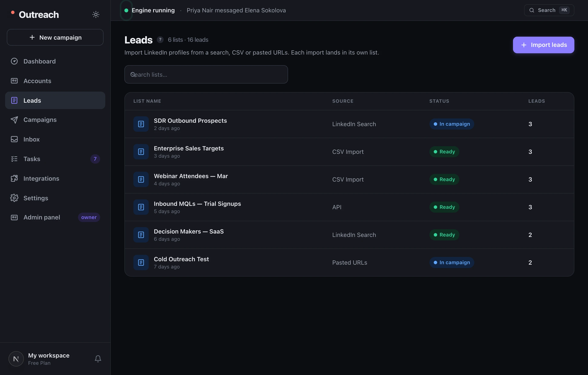Open Inbound MQLs — Trial Signups list
This screenshot has height=375, width=588.
197,204
